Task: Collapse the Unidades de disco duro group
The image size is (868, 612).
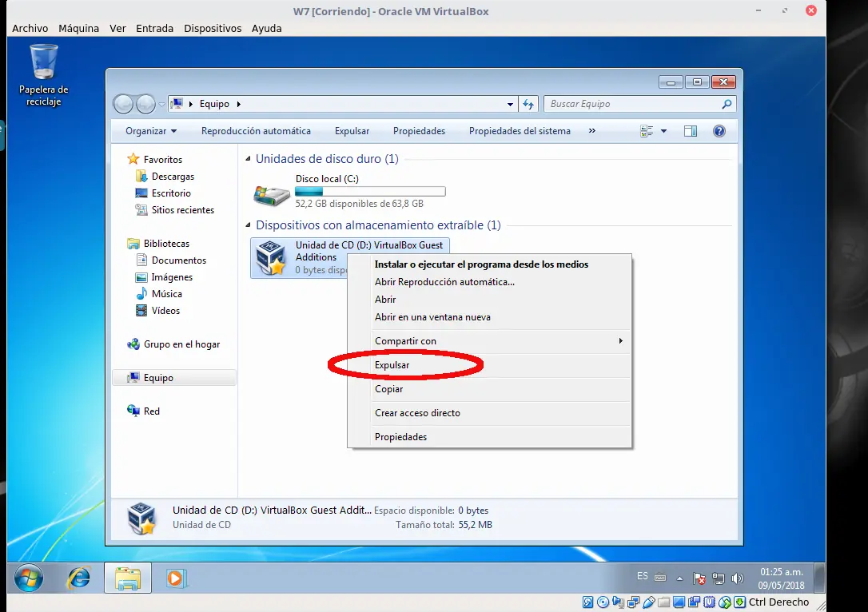Action: pos(248,159)
